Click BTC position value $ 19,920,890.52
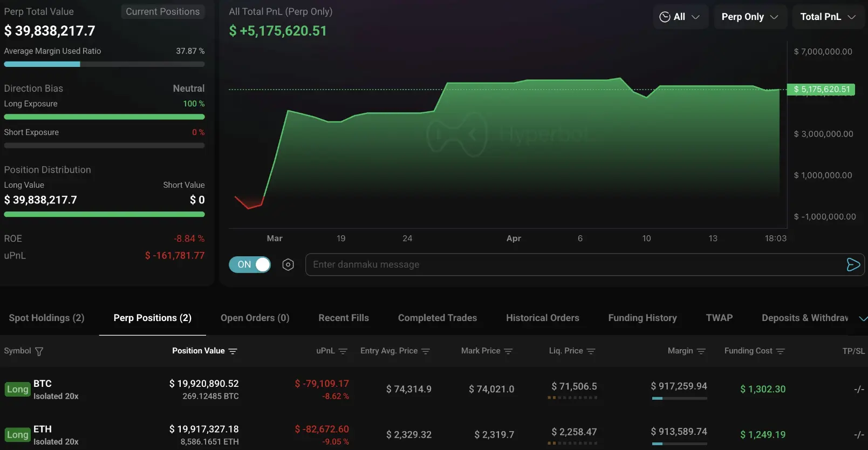This screenshot has width=868, height=450. click(x=204, y=384)
